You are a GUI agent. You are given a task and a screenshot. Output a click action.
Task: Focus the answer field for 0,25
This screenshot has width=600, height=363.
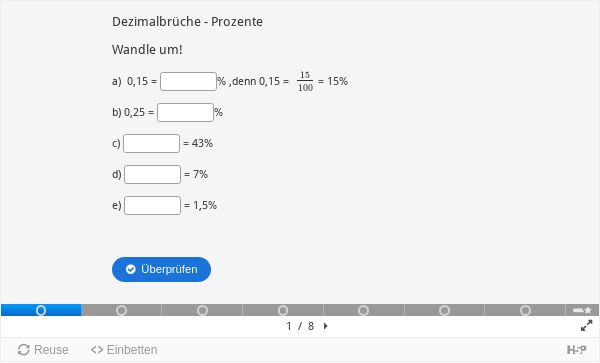185,112
